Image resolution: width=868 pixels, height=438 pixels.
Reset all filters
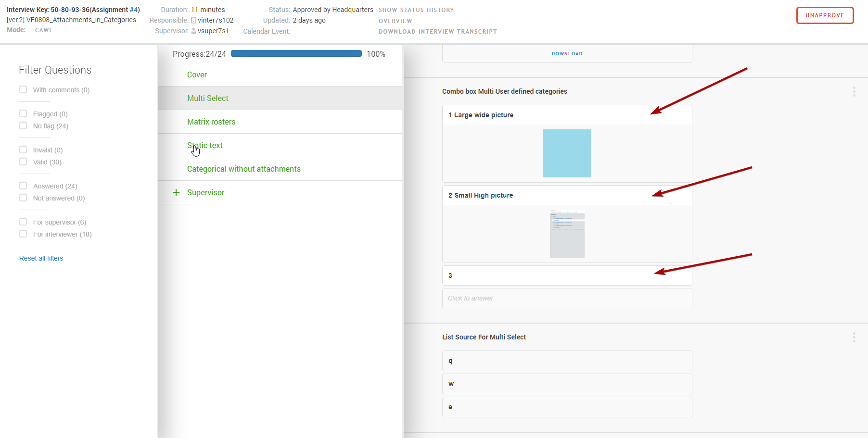[41, 258]
